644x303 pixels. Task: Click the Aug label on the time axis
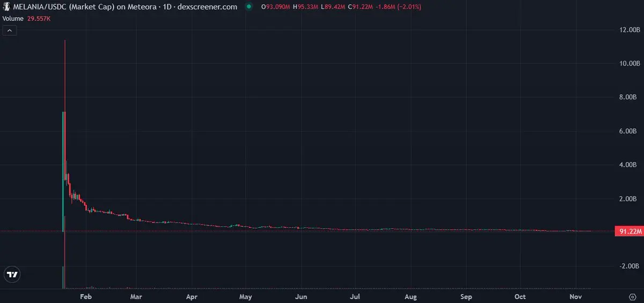(411, 297)
